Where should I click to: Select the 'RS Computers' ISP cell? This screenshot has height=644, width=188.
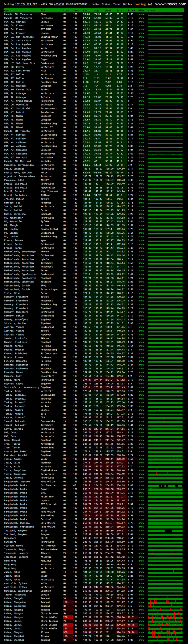pyautogui.click(x=49, y=354)
